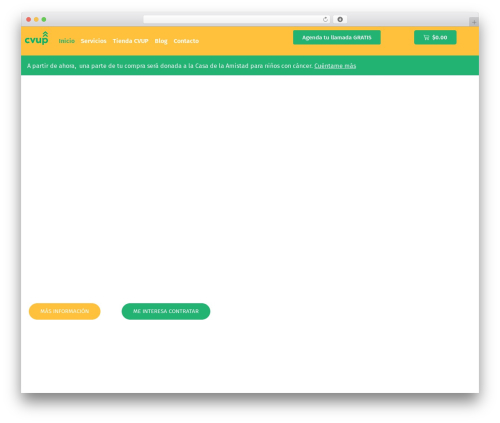Reload the page with the refresh icon
Screen dimensions: 500x423
tap(325, 19)
